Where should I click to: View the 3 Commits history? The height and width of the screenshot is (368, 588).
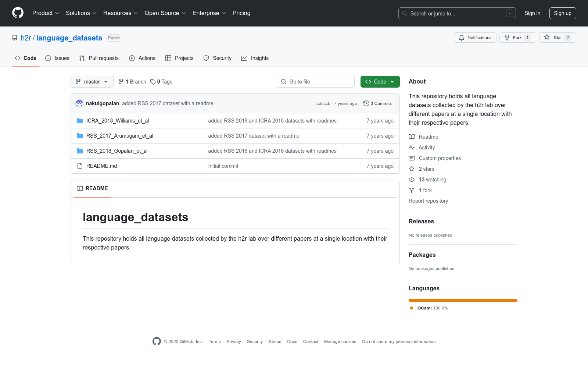[377, 103]
